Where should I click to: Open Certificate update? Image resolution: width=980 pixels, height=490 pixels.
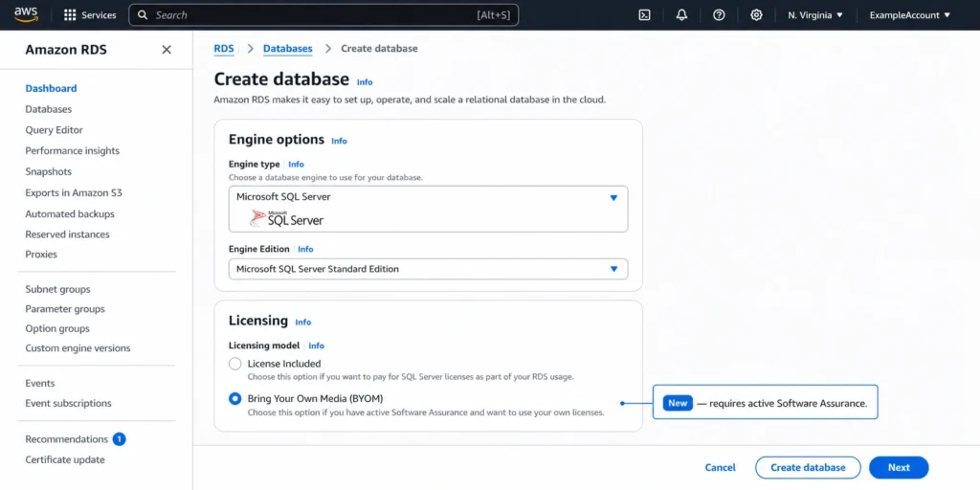pyautogui.click(x=65, y=459)
